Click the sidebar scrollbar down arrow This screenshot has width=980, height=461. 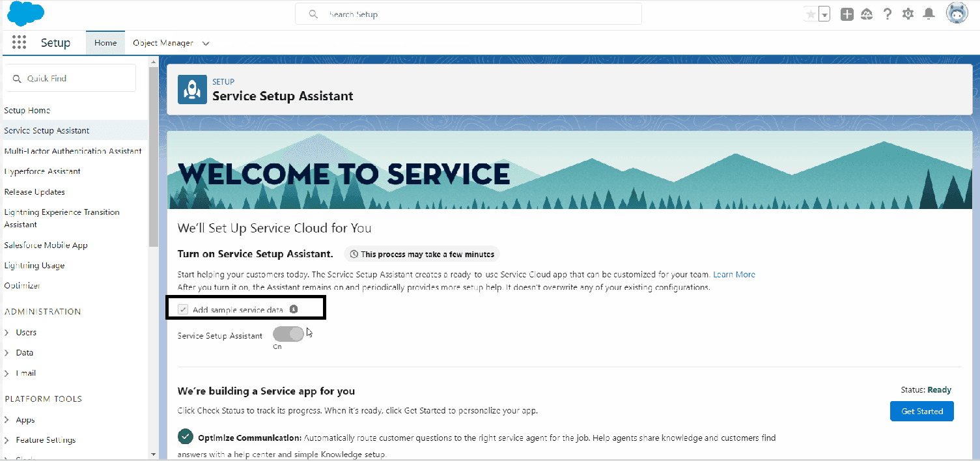[154, 454]
